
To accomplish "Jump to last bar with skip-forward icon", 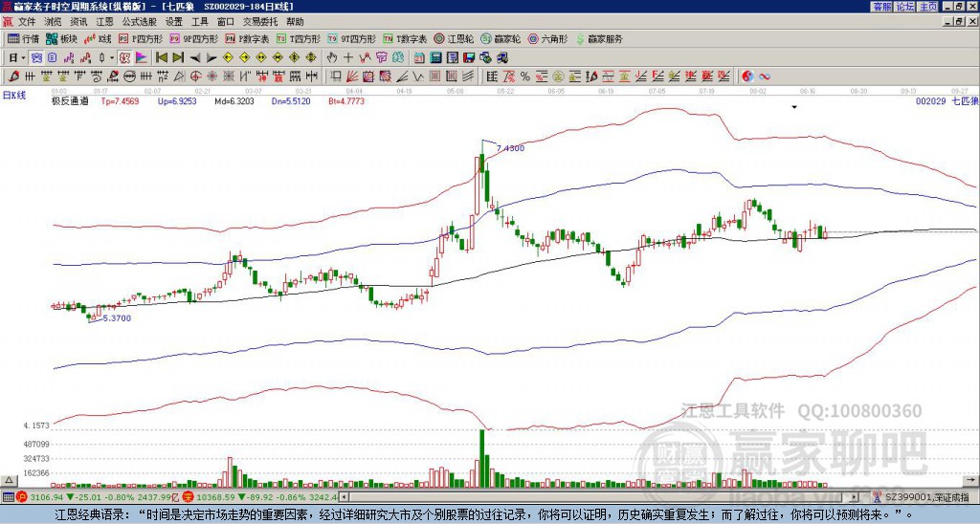I will tap(178, 58).
